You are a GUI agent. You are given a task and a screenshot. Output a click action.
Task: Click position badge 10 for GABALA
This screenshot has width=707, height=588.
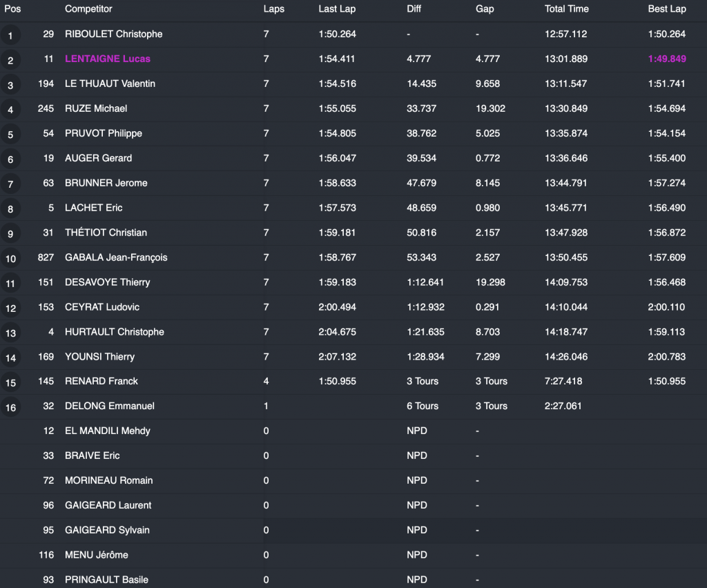coord(10,259)
